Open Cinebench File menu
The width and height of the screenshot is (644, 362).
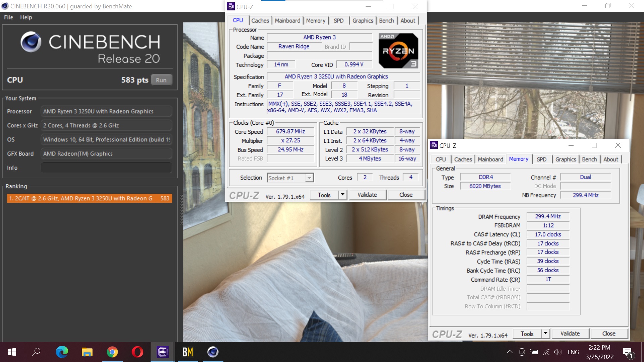pos(8,17)
